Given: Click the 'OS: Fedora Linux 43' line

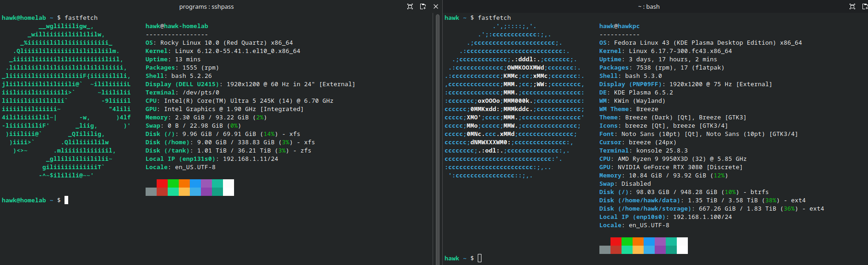Looking at the screenshot, I should 701,43.
